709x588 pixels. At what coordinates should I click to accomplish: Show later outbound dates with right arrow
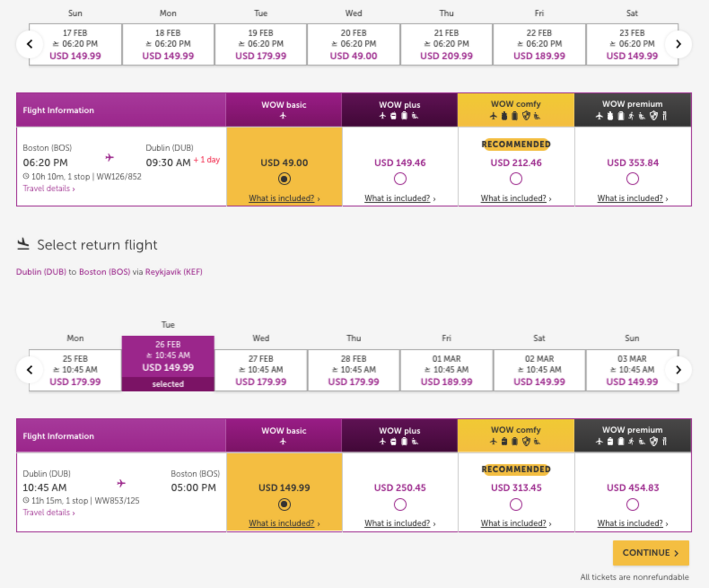tap(678, 44)
